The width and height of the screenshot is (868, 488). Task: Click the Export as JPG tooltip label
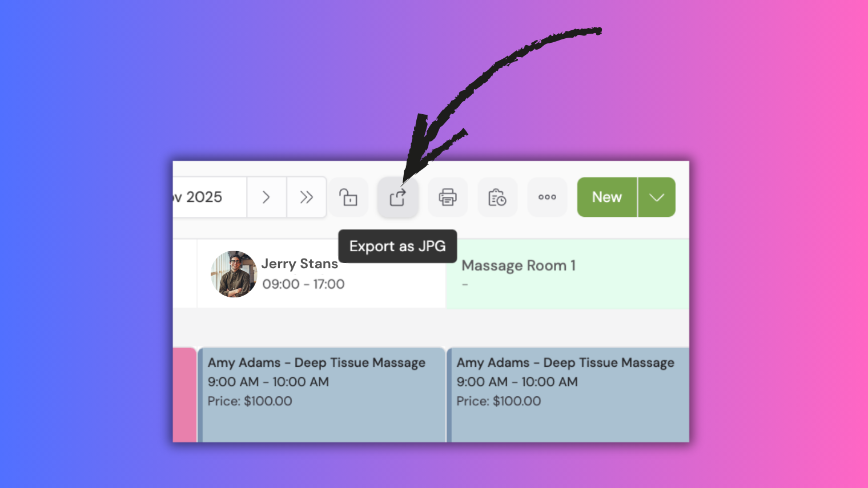point(397,246)
